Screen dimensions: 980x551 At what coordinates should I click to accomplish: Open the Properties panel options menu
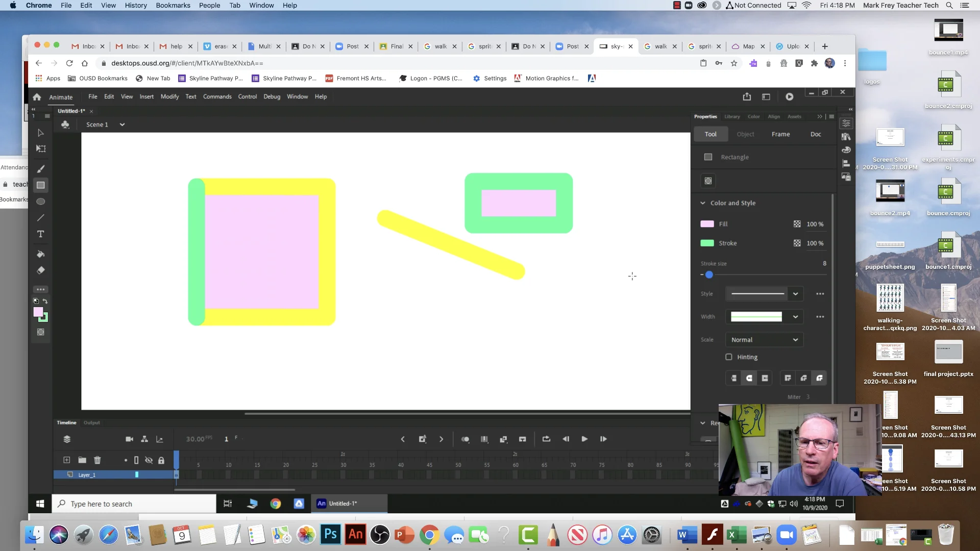[831, 117]
